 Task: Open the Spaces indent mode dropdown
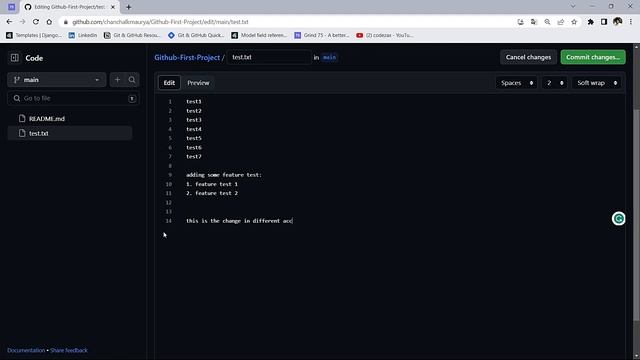[x=517, y=83]
